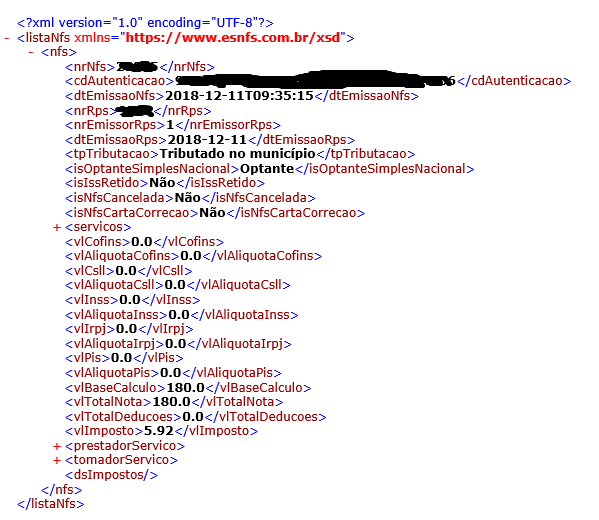Select the dtEmissaoNfs timestamp value
Viewport: 599px width, 520px height.
point(239,96)
